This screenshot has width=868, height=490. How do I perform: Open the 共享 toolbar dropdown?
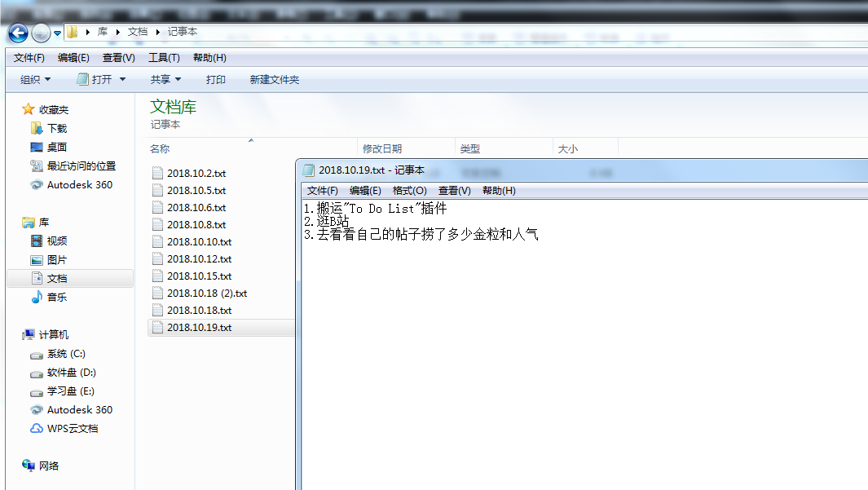165,80
